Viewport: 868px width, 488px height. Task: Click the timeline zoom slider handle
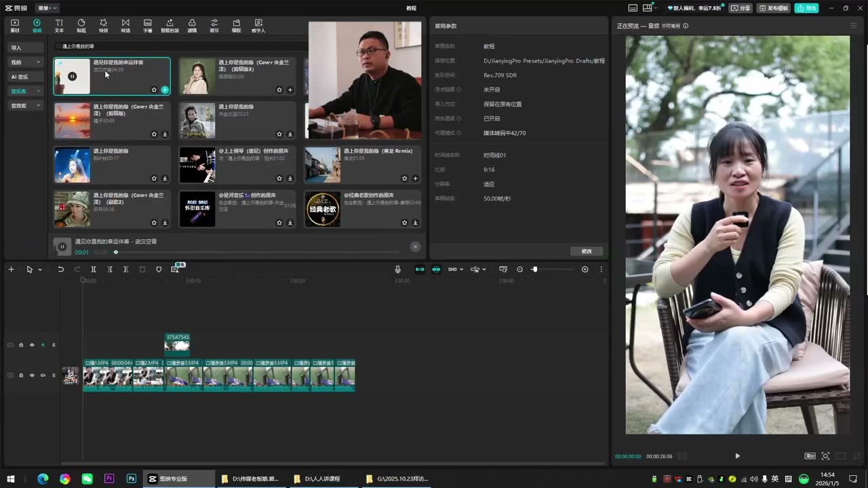click(x=534, y=269)
